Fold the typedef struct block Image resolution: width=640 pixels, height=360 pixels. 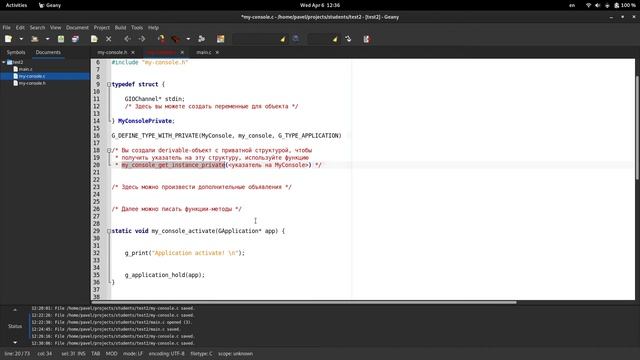(x=109, y=84)
